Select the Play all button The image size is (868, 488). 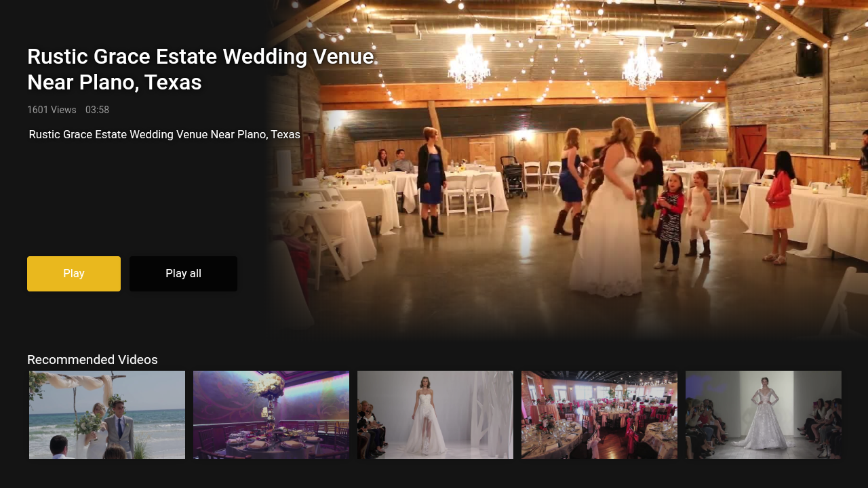(183, 274)
